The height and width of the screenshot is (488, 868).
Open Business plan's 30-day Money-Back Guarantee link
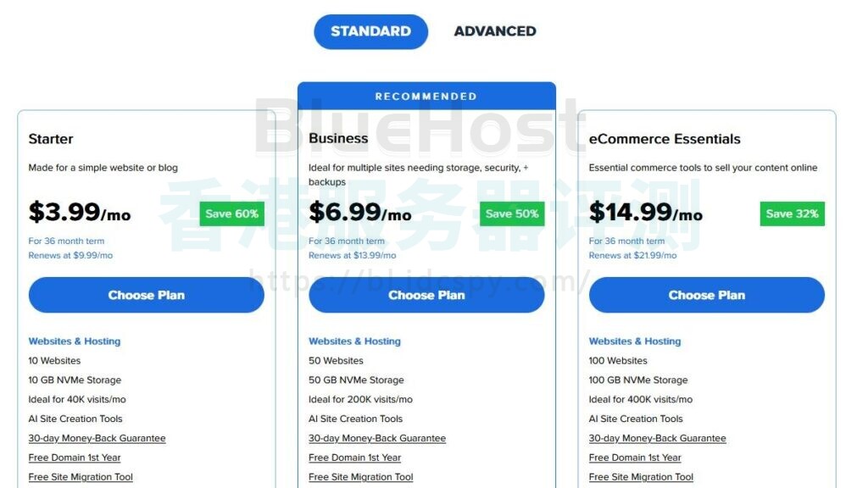click(x=377, y=438)
